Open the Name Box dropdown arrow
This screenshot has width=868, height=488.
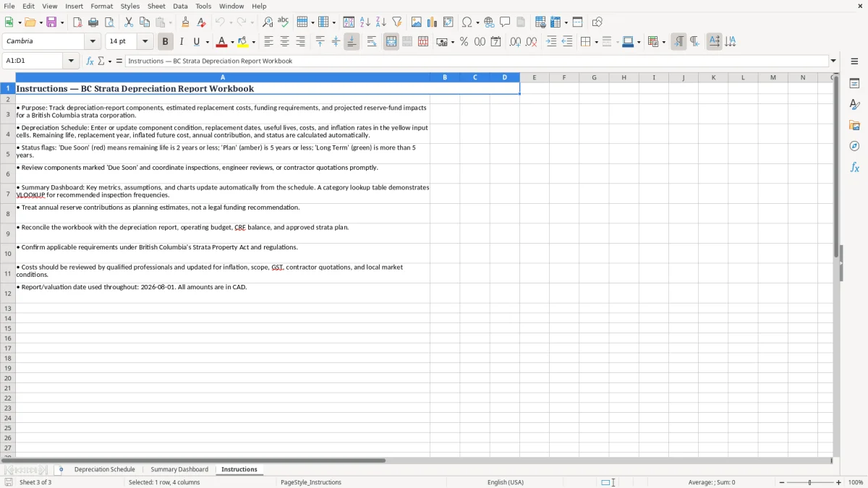tap(71, 61)
